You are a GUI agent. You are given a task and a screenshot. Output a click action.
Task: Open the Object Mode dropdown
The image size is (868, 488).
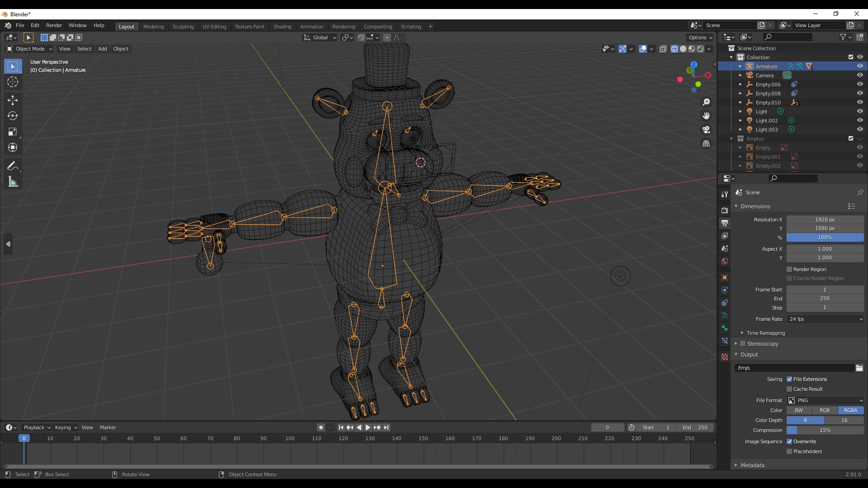[x=29, y=49]
